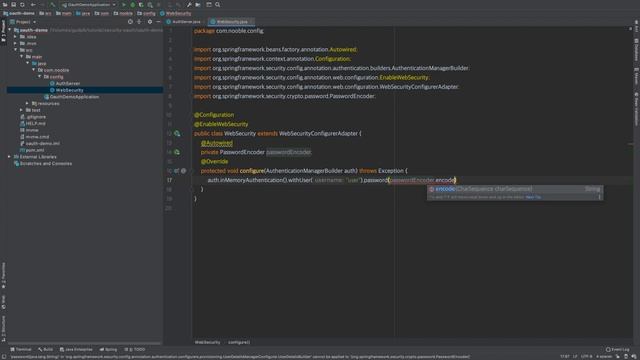Click override gutter icon beside configure method

pyautogui.click(x=177, y=171)
